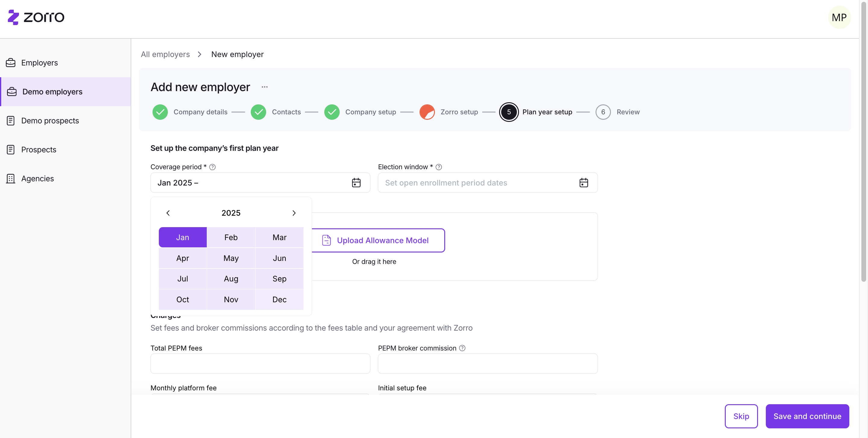Click the Election window calendar icon
Screen dimensions: 868x438
point(583,183)
